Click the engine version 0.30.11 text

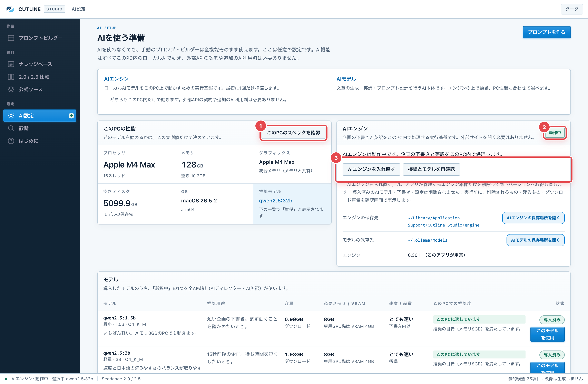[x=436, y=255]
